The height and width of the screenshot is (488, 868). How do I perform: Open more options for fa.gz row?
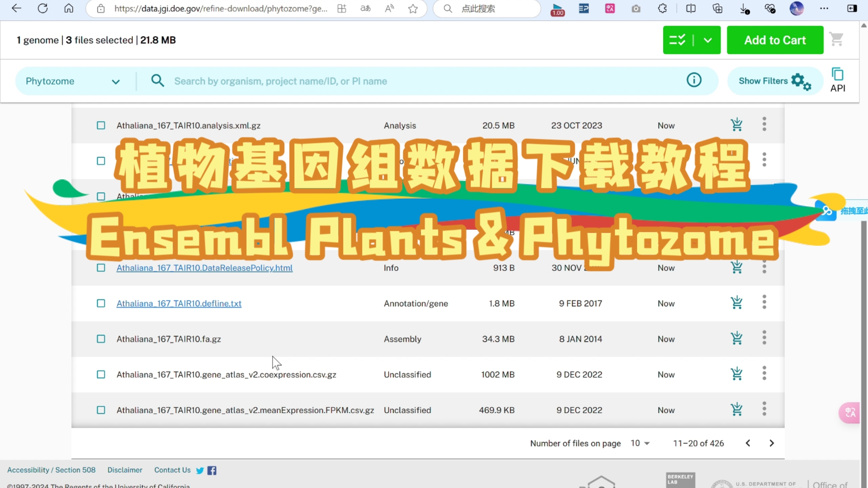(x=764, y=338)
